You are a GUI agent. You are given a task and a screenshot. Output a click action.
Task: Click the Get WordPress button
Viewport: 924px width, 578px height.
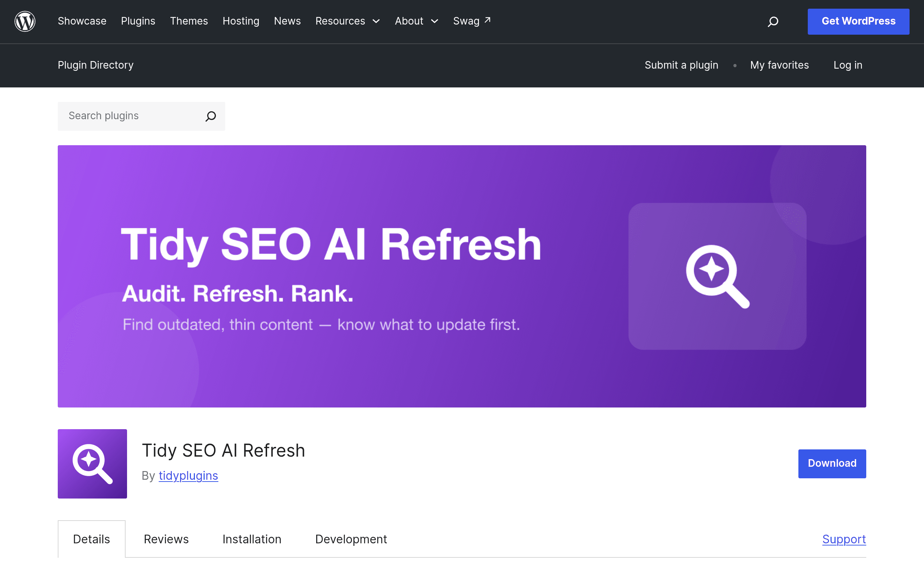pyautogui.click(x=858, y=21)
